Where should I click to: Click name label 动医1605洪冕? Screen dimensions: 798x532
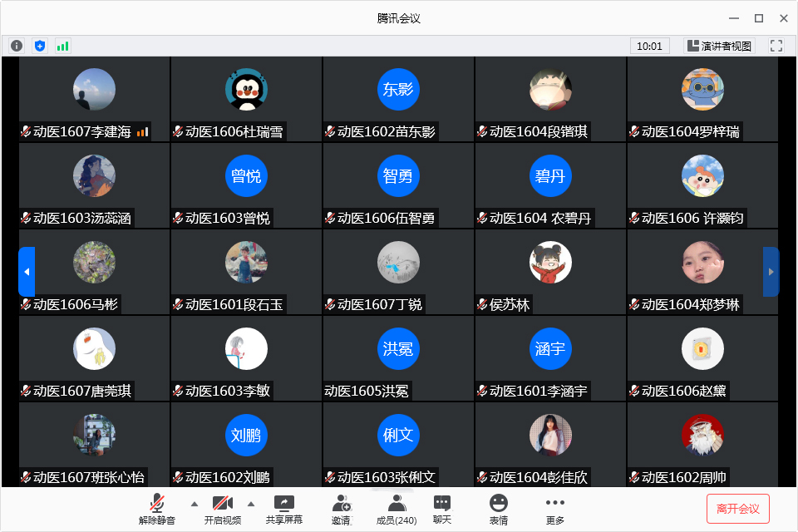(367, 391)
